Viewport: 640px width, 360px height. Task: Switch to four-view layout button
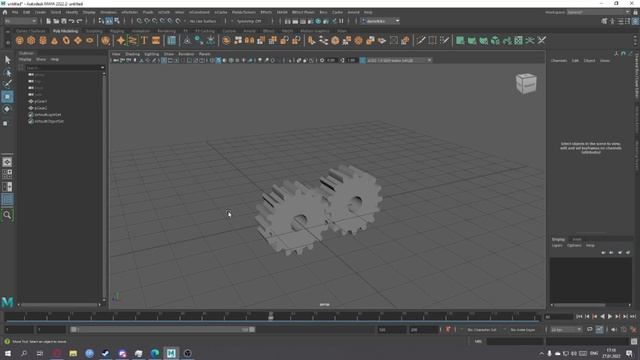(7, 174)
